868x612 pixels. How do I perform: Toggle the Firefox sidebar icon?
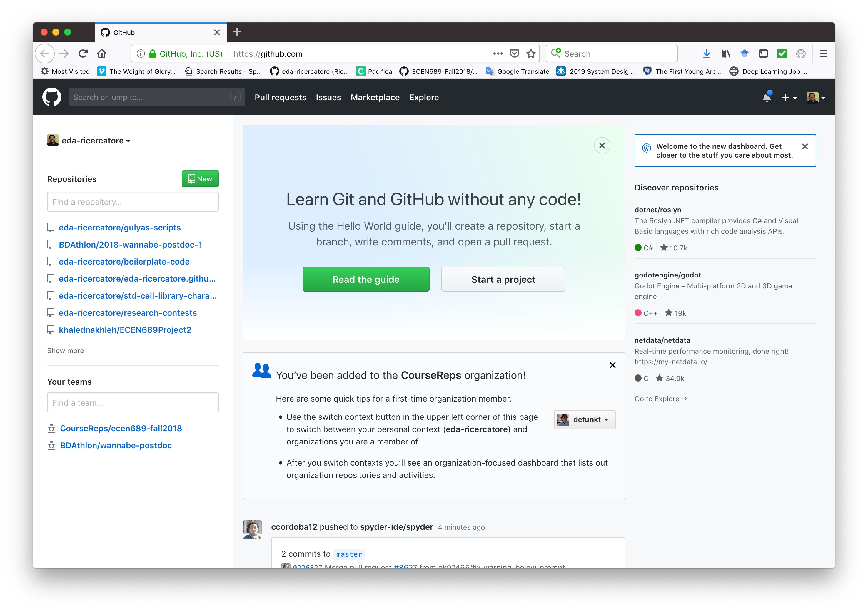coord(763,54)
